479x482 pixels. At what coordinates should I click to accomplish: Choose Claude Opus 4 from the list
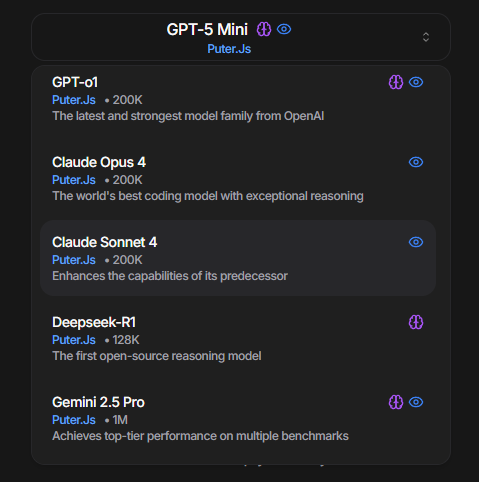click(238, 179)
